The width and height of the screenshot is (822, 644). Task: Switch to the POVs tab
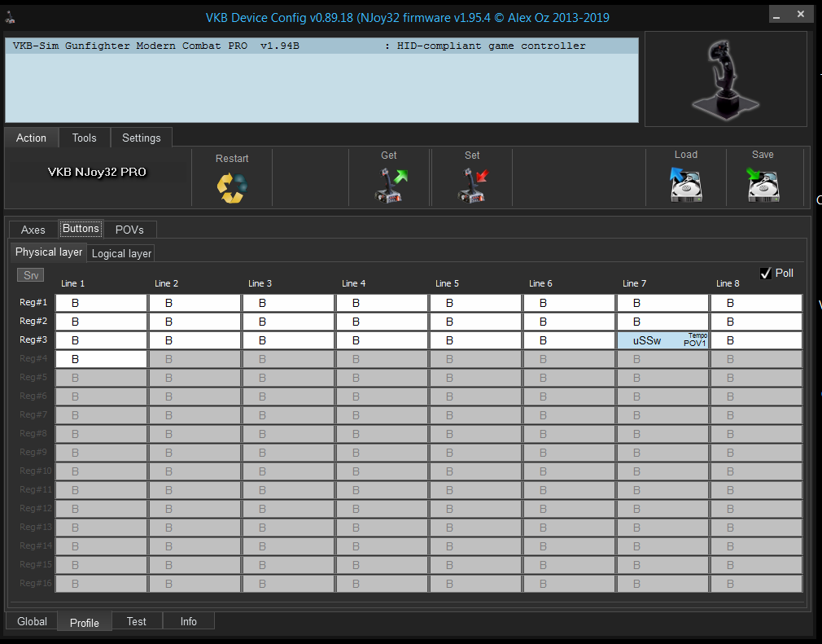[x=129, y=230]
